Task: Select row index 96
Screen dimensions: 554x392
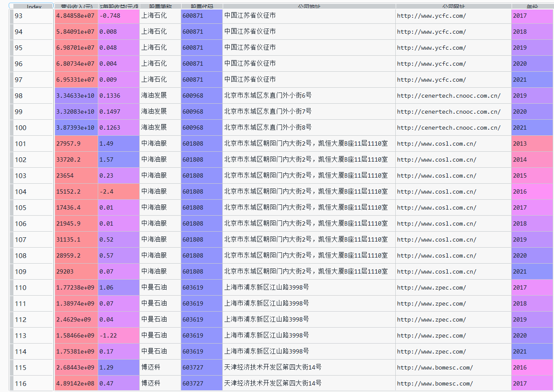Action: [x=32, y=64]
